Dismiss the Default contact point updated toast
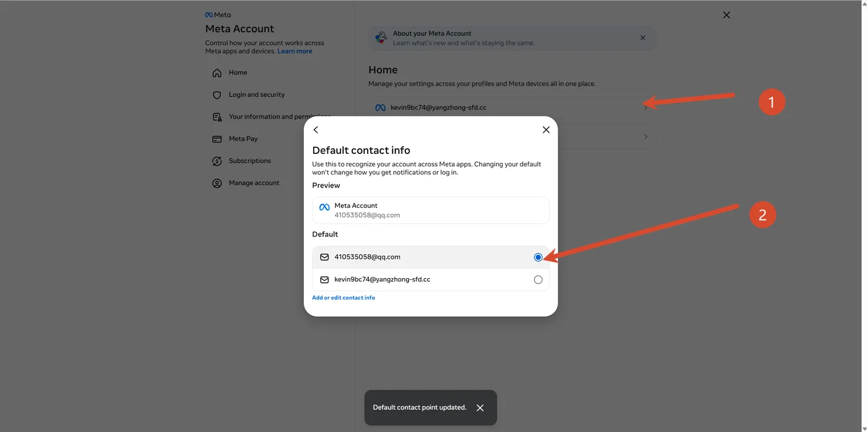Viewport: 868px width, 432px height. 480,408
